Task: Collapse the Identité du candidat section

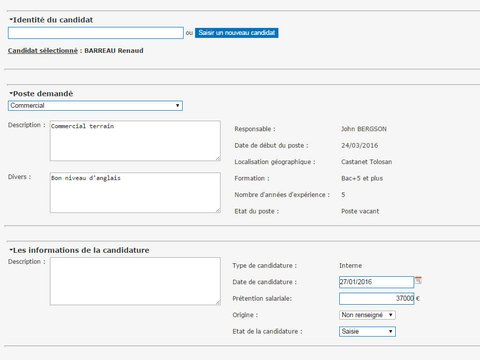Action: (11, 20)
